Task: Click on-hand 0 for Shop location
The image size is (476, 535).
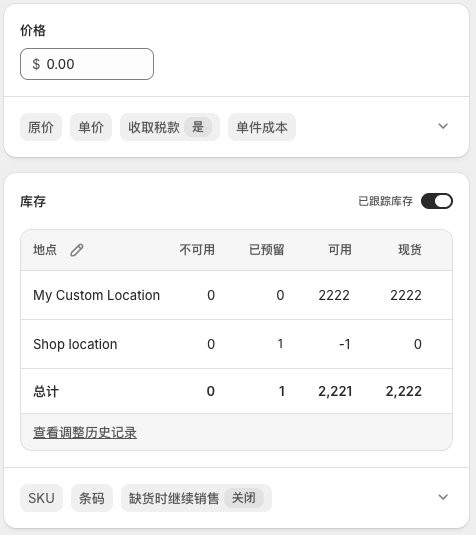Action: point(418,344)
